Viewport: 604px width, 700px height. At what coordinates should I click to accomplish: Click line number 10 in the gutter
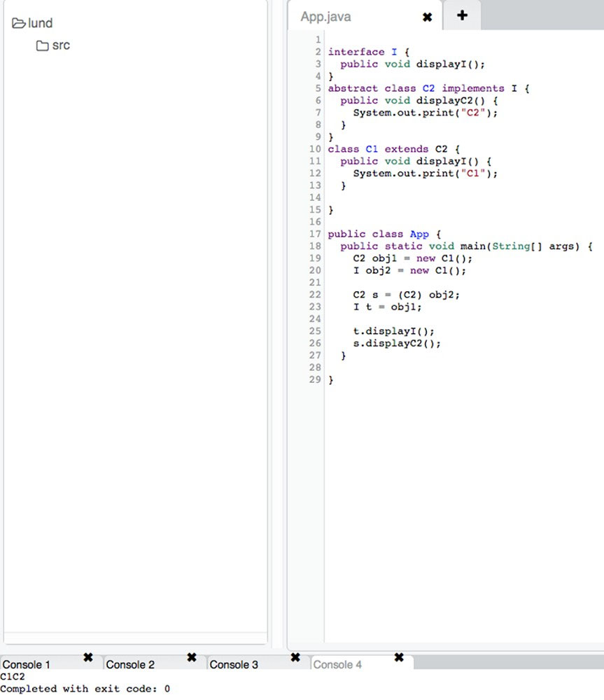click(315, 149)
